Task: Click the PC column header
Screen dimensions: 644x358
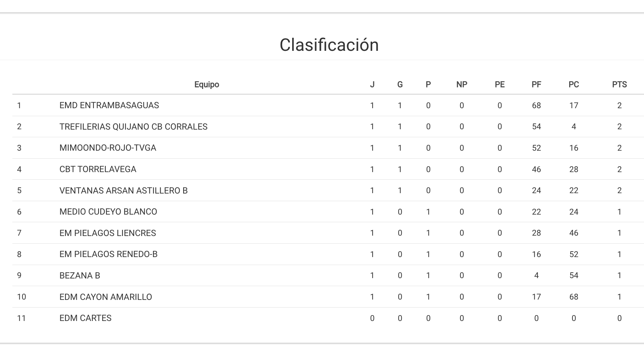Action: 573,85
